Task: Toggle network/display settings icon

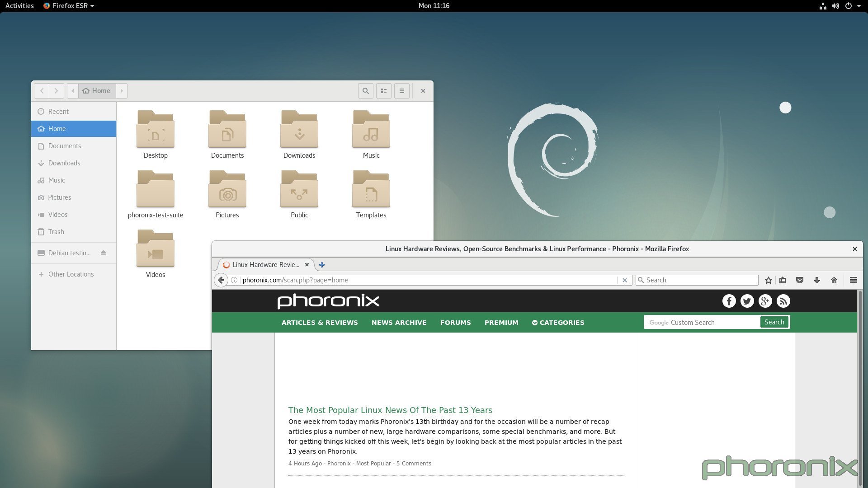Action: [x=823, y=5]
